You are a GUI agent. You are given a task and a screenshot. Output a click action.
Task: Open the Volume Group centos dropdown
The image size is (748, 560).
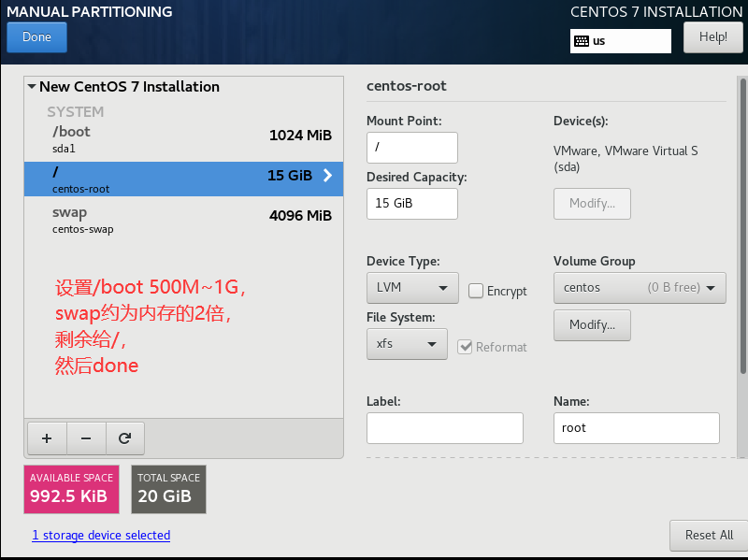point(640,288)
